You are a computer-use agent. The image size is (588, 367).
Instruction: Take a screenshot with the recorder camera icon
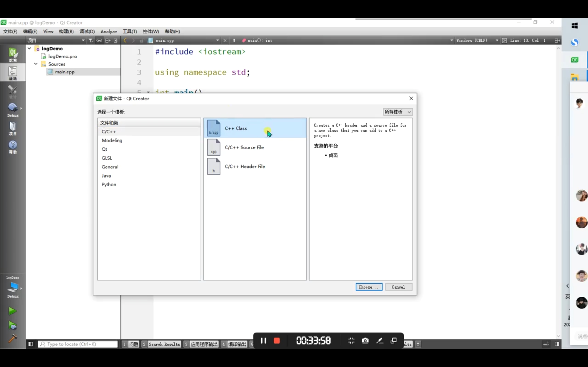coord(365,341)
